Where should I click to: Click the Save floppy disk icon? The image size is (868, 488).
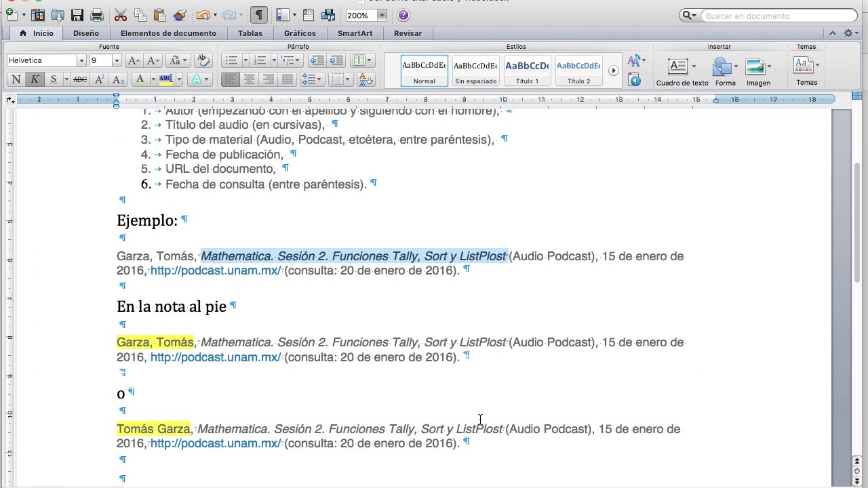[77, 15]
